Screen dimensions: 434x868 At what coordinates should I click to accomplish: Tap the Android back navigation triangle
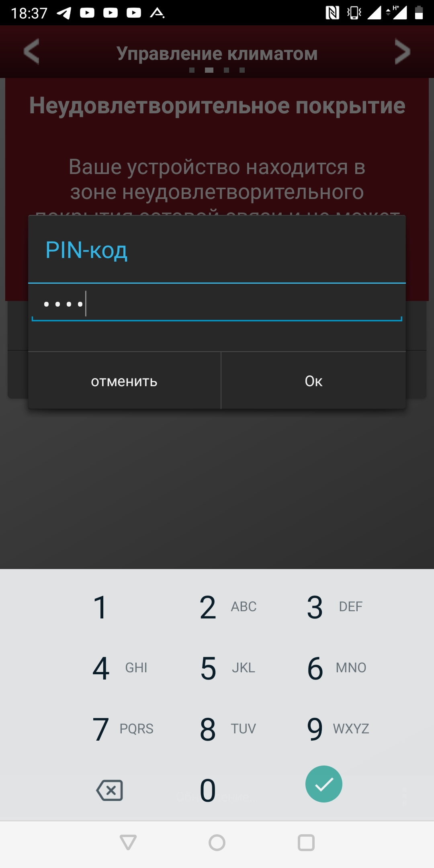pyautogui.click(x=128, y=842)
